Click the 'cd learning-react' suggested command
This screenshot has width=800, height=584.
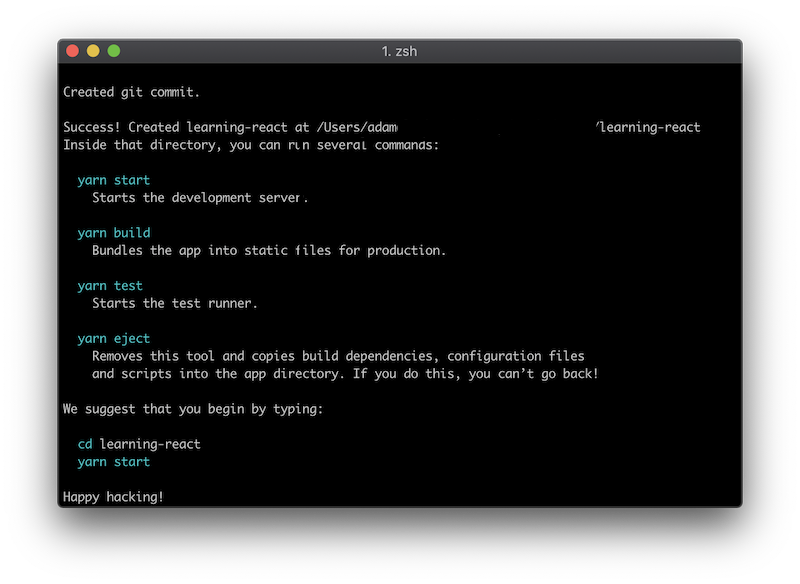point(139,444)
